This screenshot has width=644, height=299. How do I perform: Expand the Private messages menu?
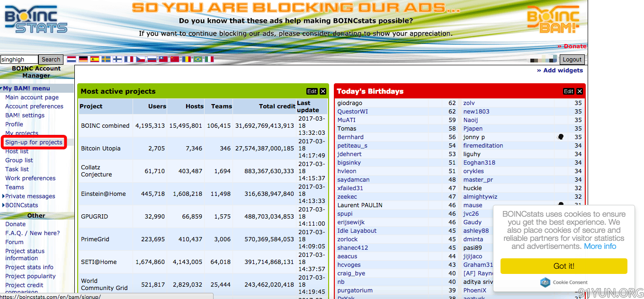pos(29,196)
